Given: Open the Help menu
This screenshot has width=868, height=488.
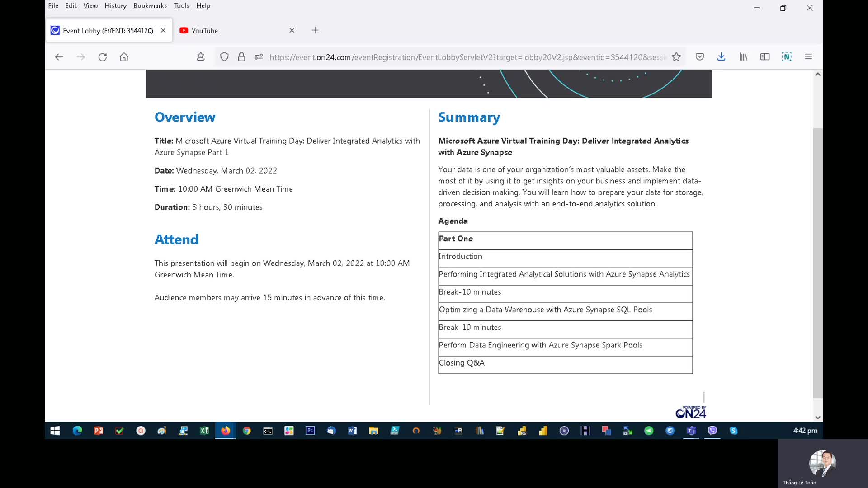Looking at the screenshot, I should [x=203, y=6].
